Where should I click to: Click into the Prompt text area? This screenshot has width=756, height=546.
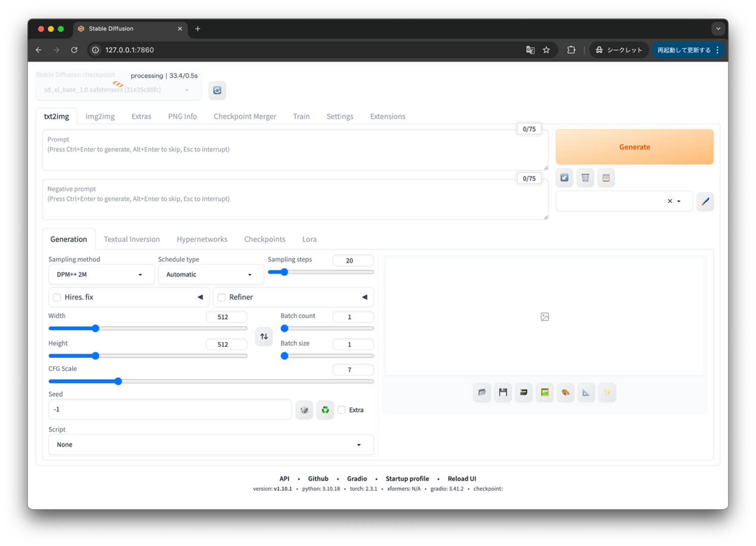[x=295, y=150]
